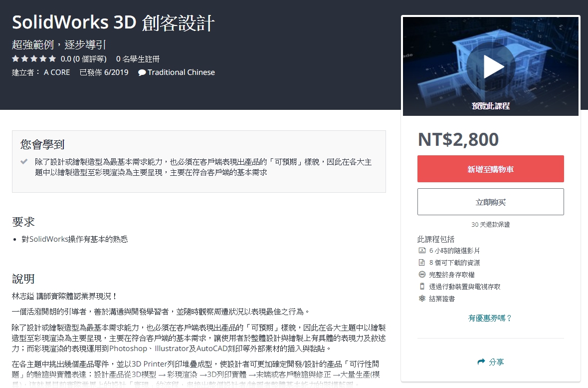Click the share arrow icon
The image size is (588, 388).
pyautogui.click(x=481, y=362)
